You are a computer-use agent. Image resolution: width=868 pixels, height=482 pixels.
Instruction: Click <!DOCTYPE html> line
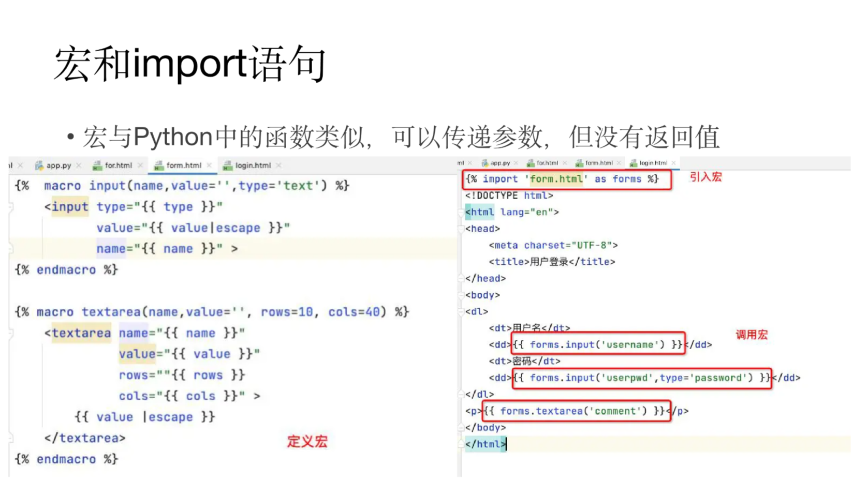coord(509,195)
